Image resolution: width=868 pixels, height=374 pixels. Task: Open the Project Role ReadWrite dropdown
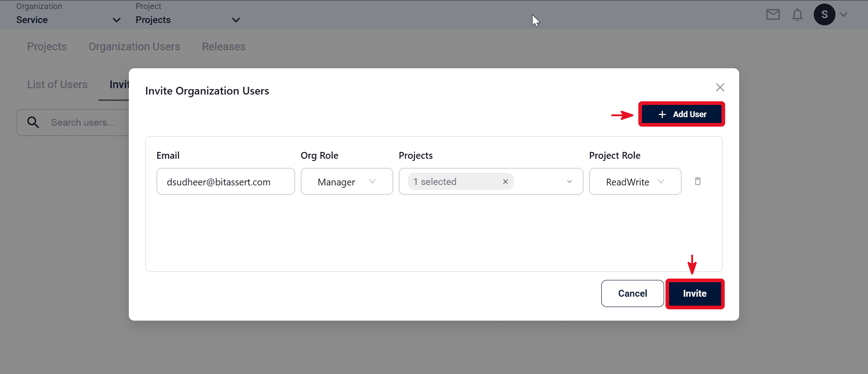tap(635, 181)
